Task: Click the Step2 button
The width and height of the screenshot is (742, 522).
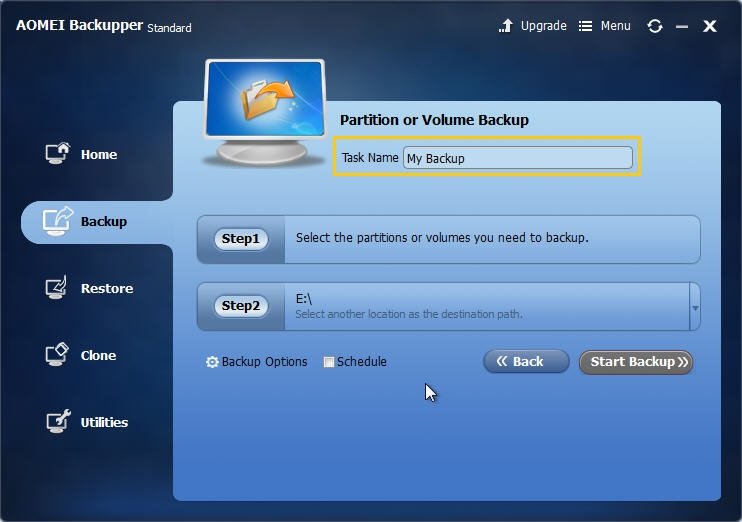Action: [x=240, y=306]
